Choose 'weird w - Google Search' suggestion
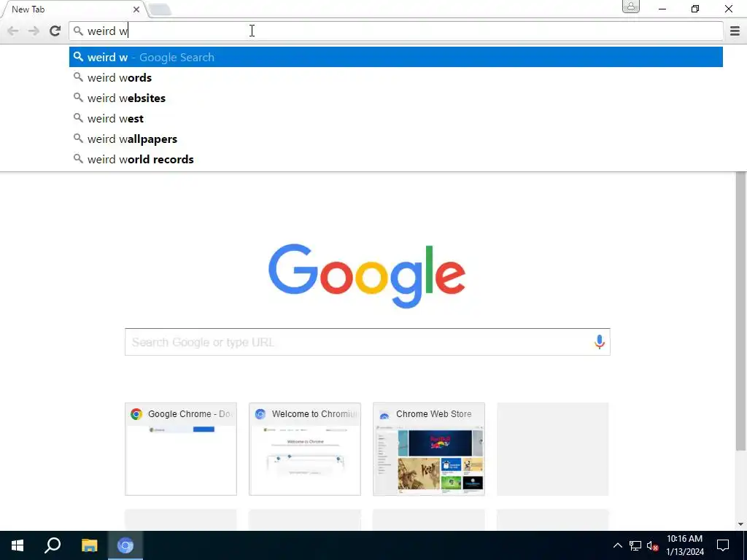This screenshot has height=560, width=747. click(x=396, y=57)
